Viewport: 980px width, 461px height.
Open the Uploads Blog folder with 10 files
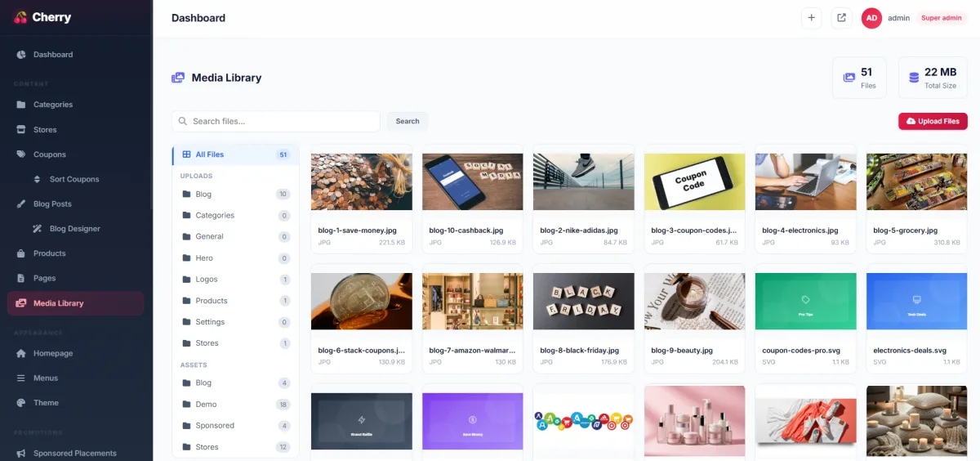(x=235, y=194)
